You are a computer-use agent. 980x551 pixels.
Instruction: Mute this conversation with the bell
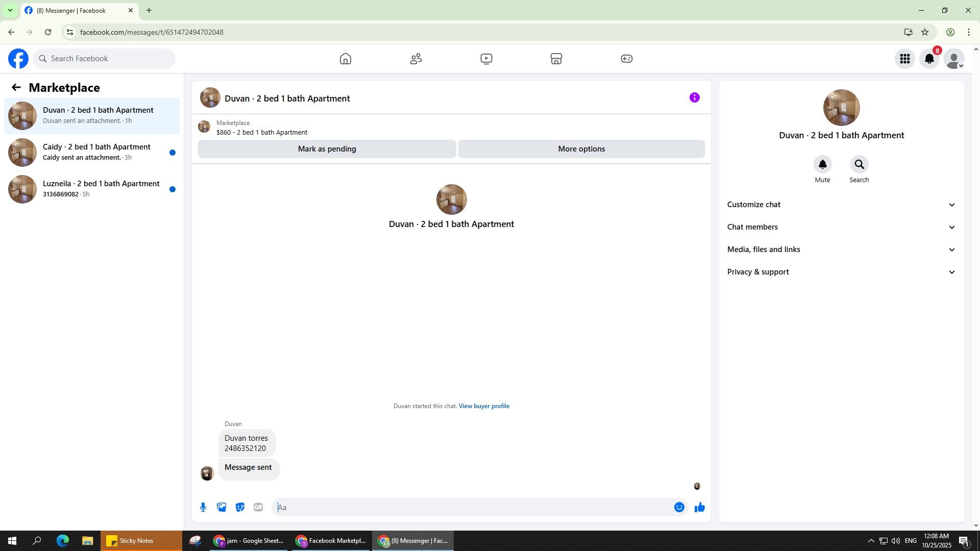click(x=822, y=164)
